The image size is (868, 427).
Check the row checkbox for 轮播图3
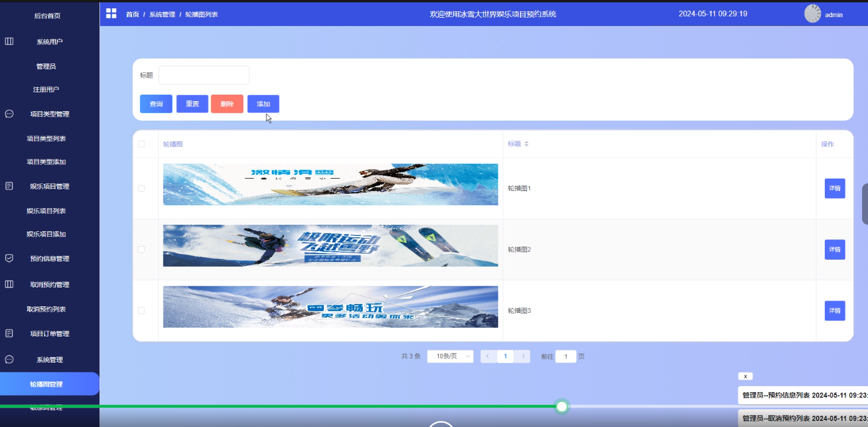click(x=141, y=310)
